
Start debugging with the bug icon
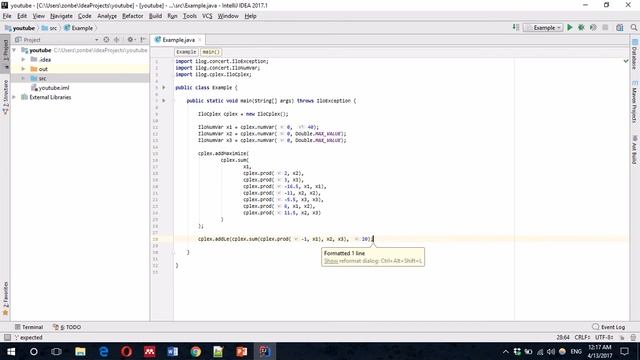[581, 27]
